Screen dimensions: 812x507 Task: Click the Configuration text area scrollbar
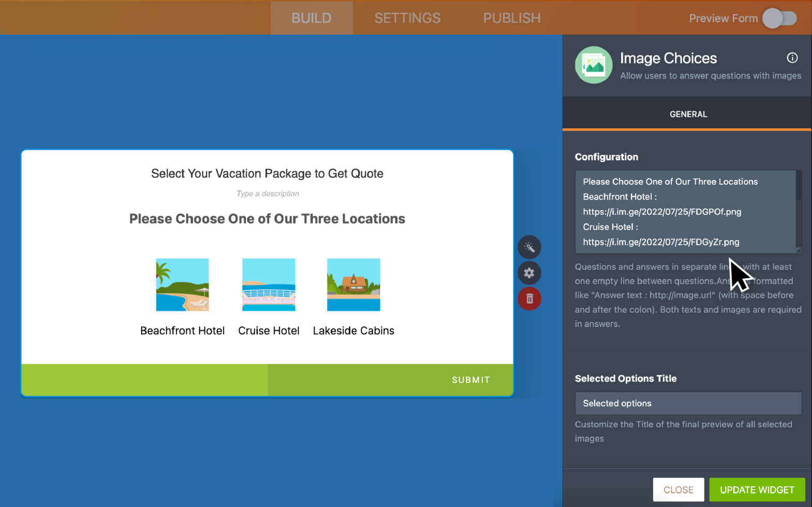click(x=799, y=186)
